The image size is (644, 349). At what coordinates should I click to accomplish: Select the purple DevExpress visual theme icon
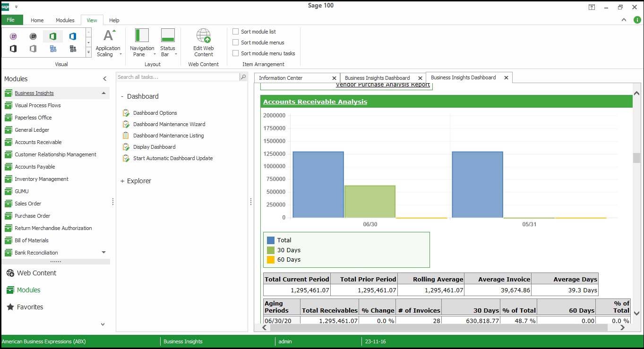pos(13,36)
